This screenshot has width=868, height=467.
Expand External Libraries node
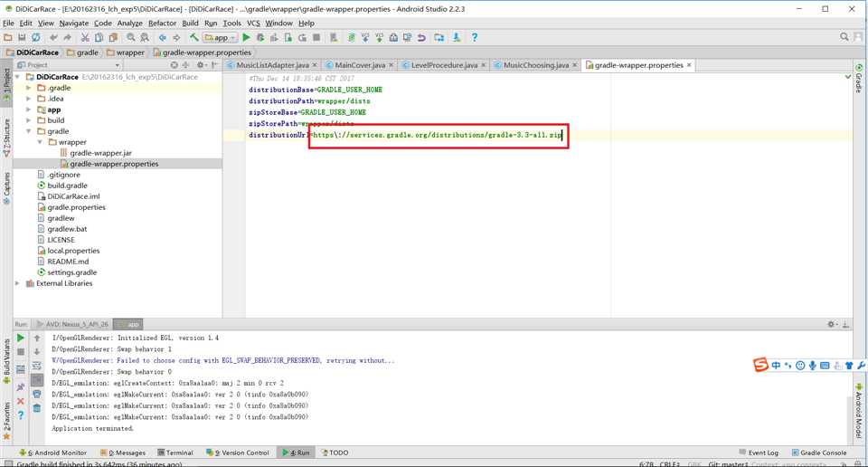(18, 283)
